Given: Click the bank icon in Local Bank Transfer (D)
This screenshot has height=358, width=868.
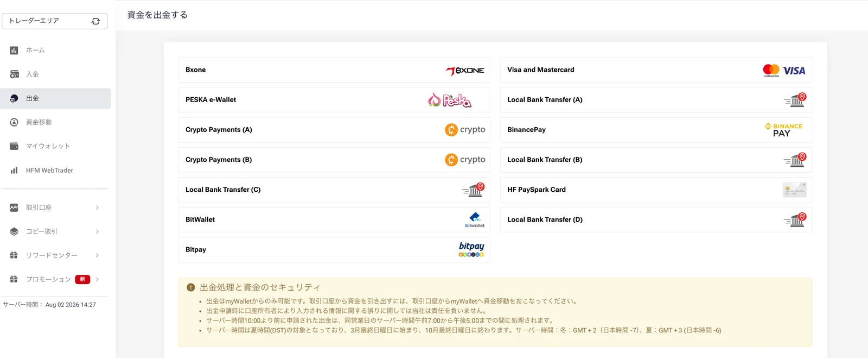Looking at the screenshot, I should [x=795, y=219].
